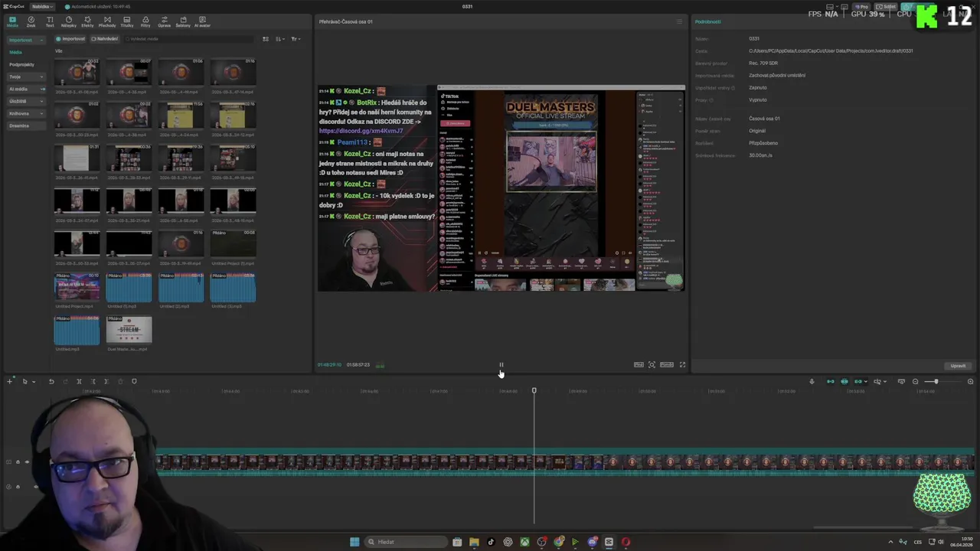Screen dimensions: 980x551
Task: Open the Šablony (templates) icon
Action: [x=183, y=21]
